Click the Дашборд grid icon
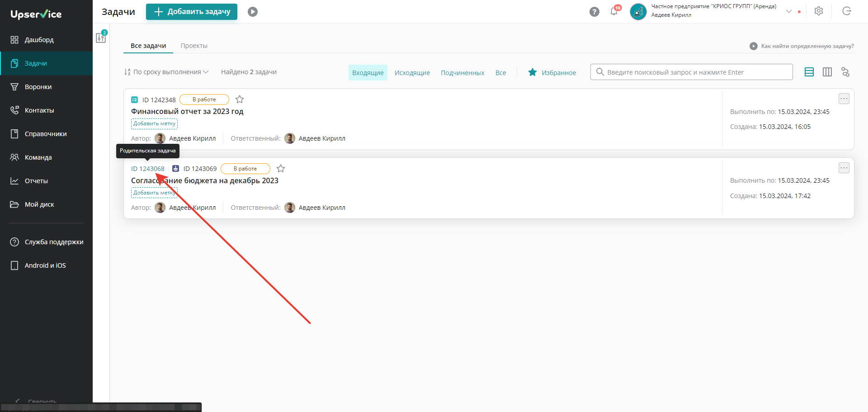This screenshot has height=412, width=868. pos(14,40)
